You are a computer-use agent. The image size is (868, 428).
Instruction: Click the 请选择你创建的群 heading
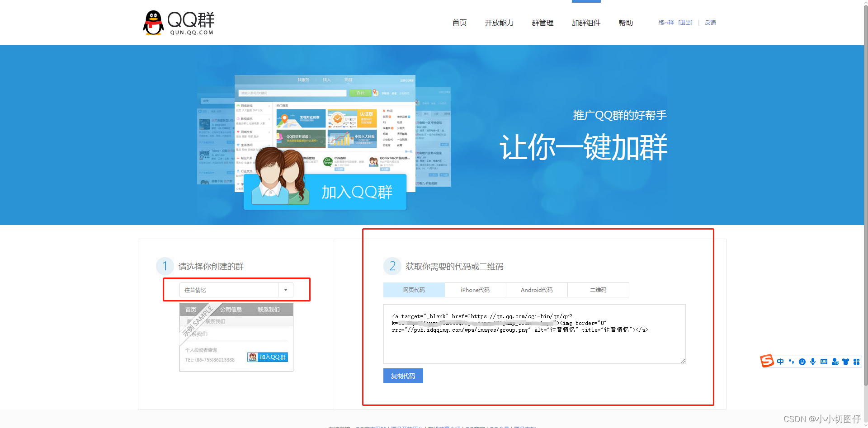coord(211,267)
